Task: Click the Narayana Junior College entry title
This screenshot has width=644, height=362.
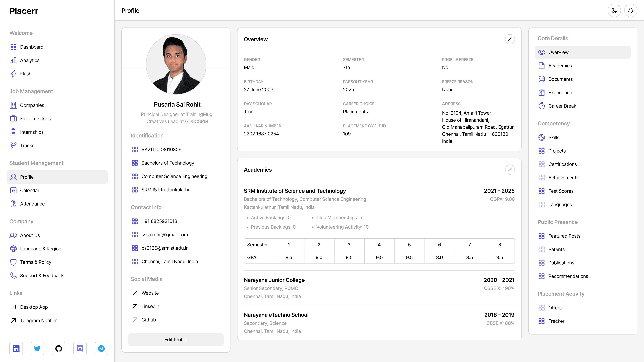Action: (274, 280)
